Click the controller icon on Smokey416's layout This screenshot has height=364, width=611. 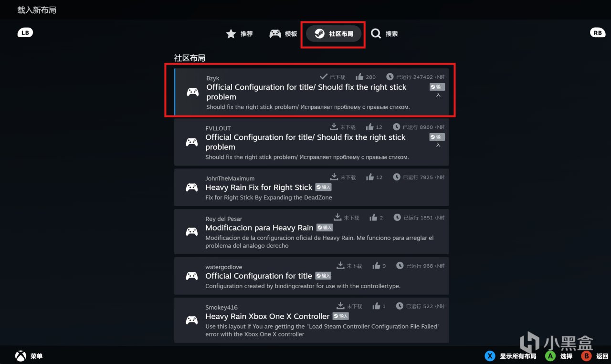click(192, 321)
